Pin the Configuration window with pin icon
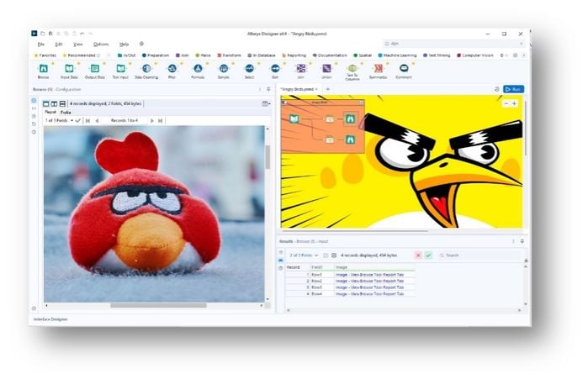 coord(268,89)
